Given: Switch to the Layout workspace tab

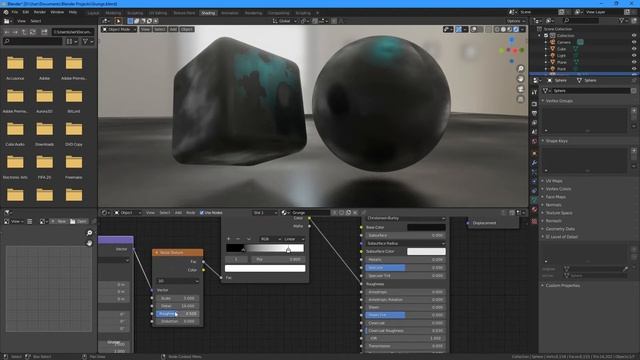Looking at the screenshot, I should 93,13.
